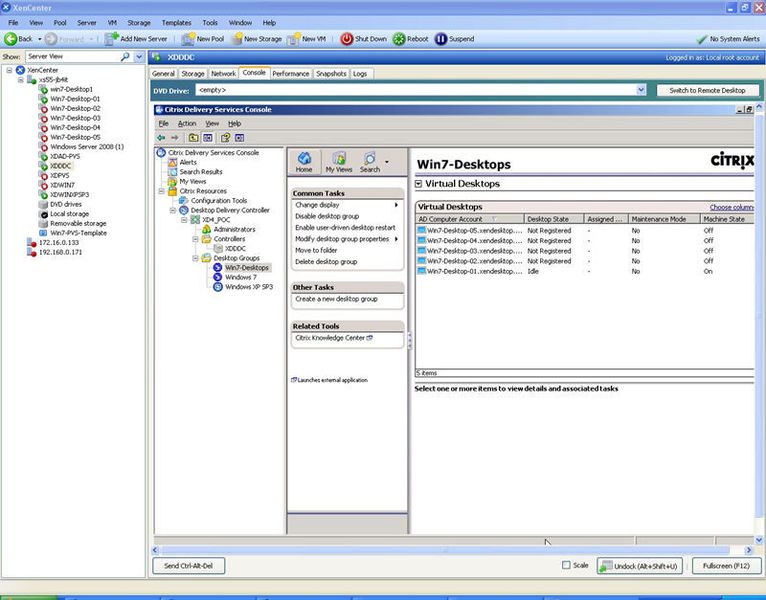Open the console Action menu
The height and width of the screenshot is (600, 766).
pyautogui.click(x=187, y=124)
